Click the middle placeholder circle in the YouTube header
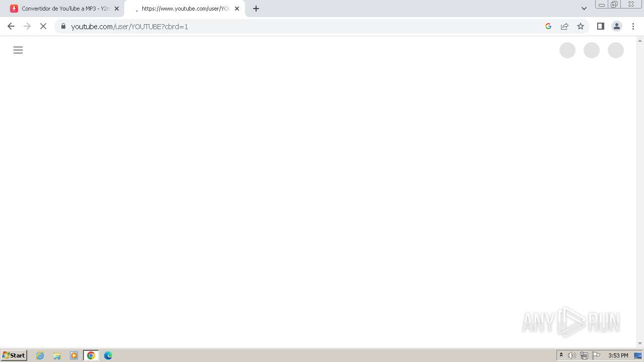Viewport: 644px width, 362px height. (592, 50)
